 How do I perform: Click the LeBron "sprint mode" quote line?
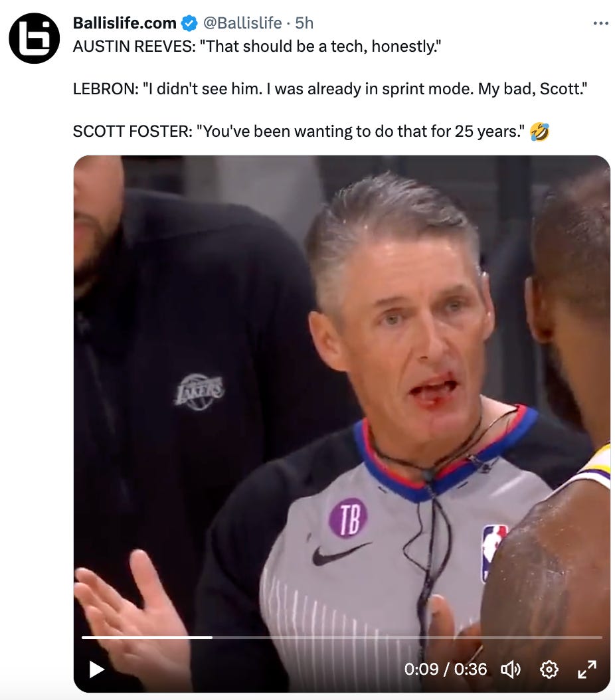click(330, 89)
